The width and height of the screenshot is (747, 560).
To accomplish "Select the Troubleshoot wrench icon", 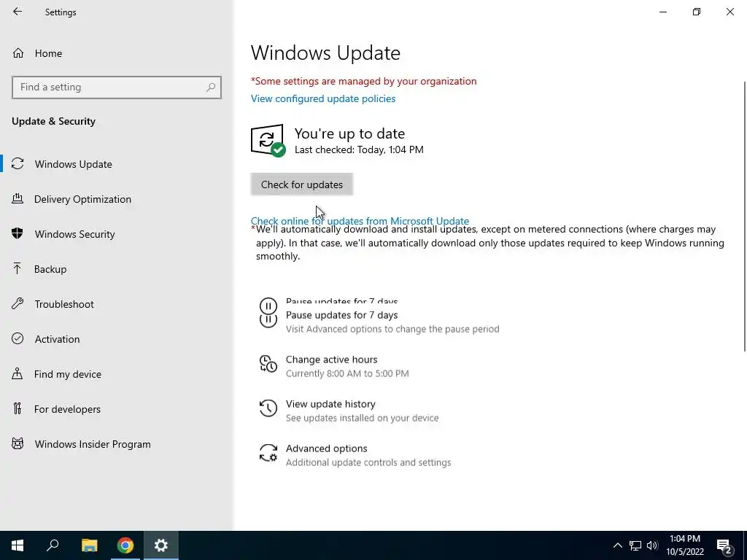I will tap(18, 304).
